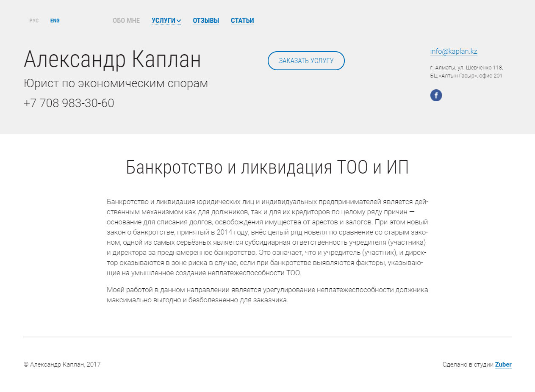Click the info@kaplan.kz email link
535x392 pixels.
453,51
